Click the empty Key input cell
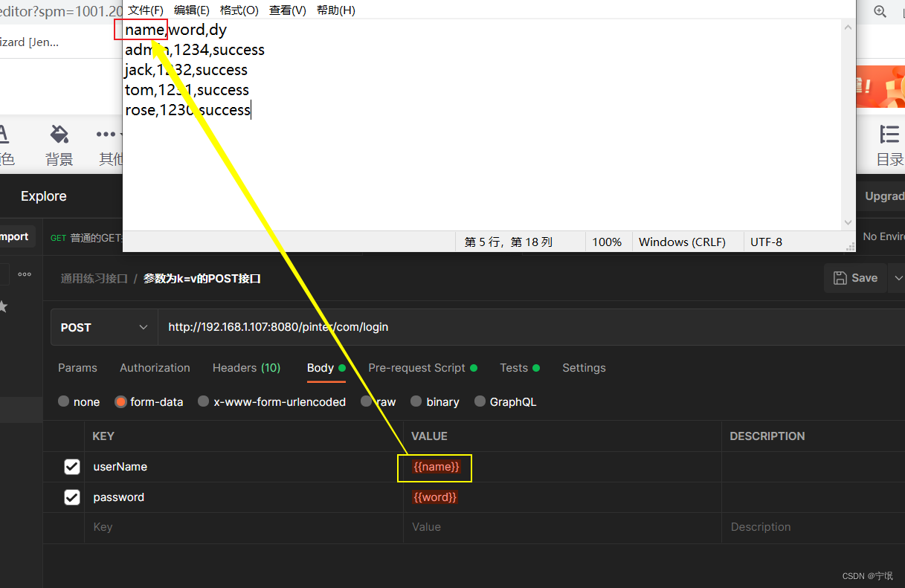The height and width of the screenshot is (588, 905). [243, 527]
